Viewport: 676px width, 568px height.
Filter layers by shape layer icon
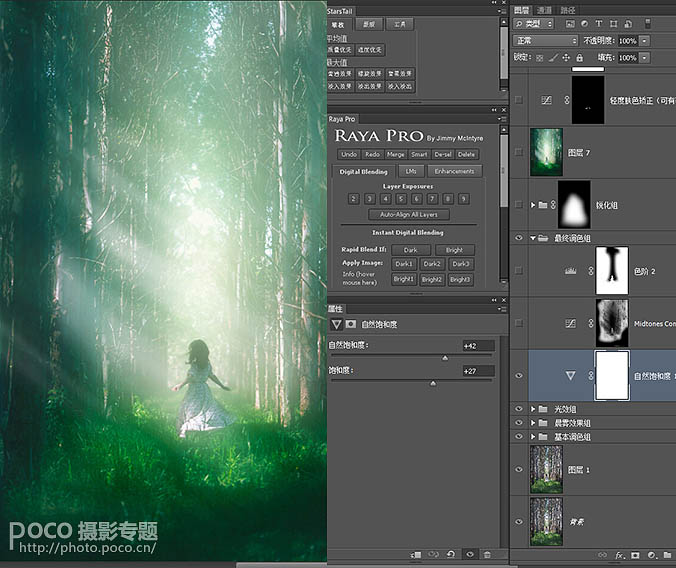coord(613,24)
